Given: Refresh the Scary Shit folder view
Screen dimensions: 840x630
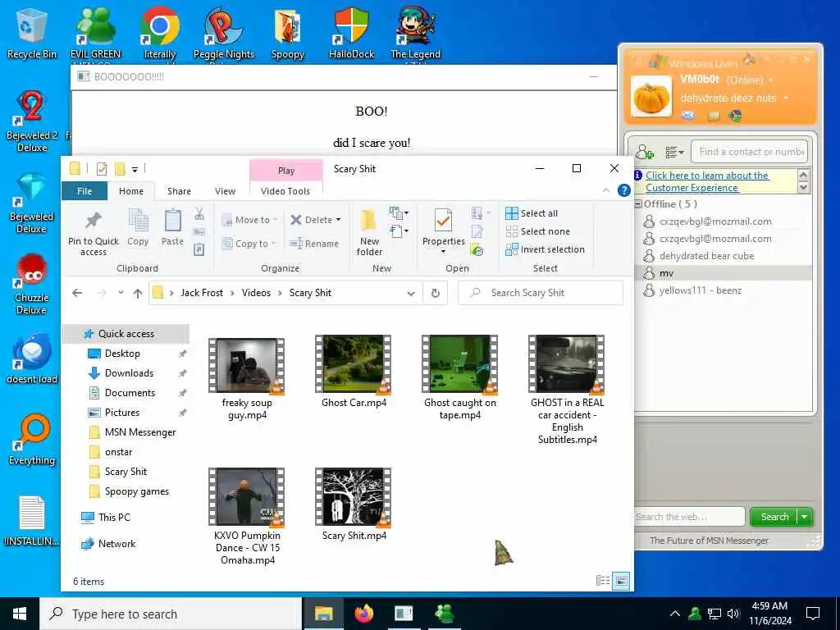Looking at the screenshot, I should point(436,293).
